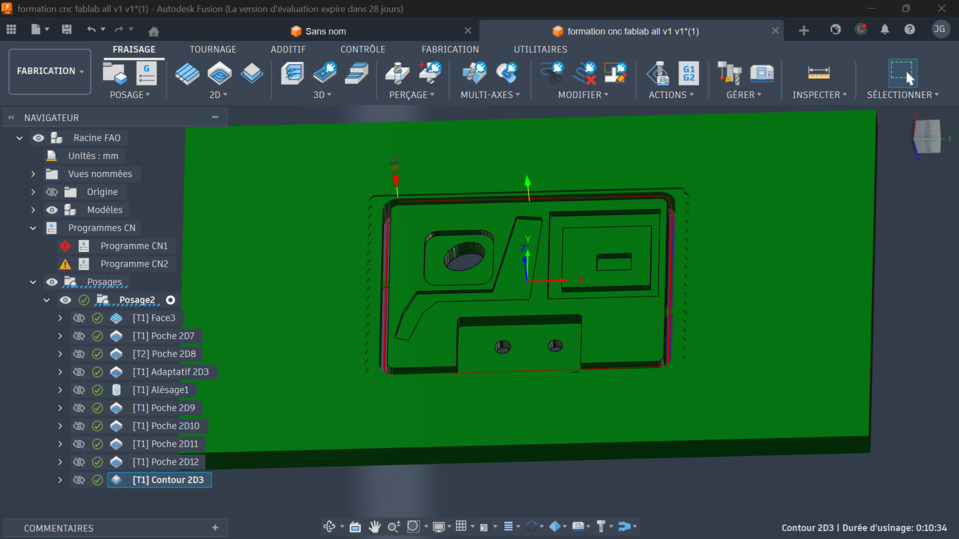Click the delete toolpath modification icon
Screen dimensions: 959x539
585,73
